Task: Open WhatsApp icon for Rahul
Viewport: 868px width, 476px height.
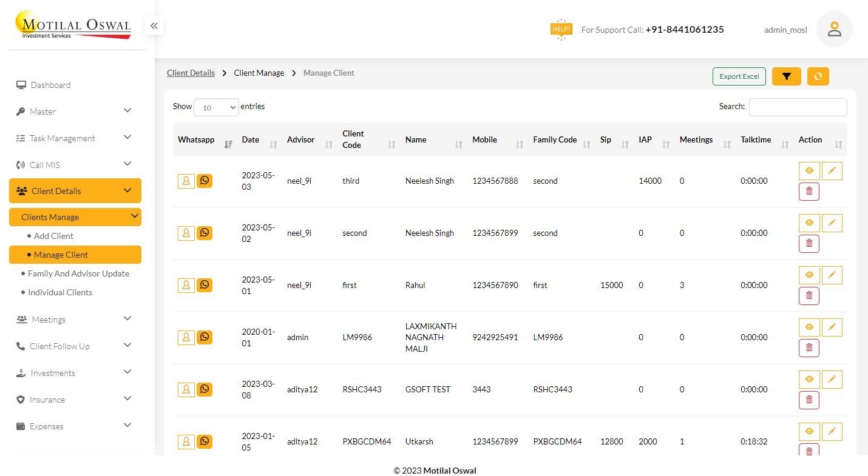Action: tap(205, 285)
